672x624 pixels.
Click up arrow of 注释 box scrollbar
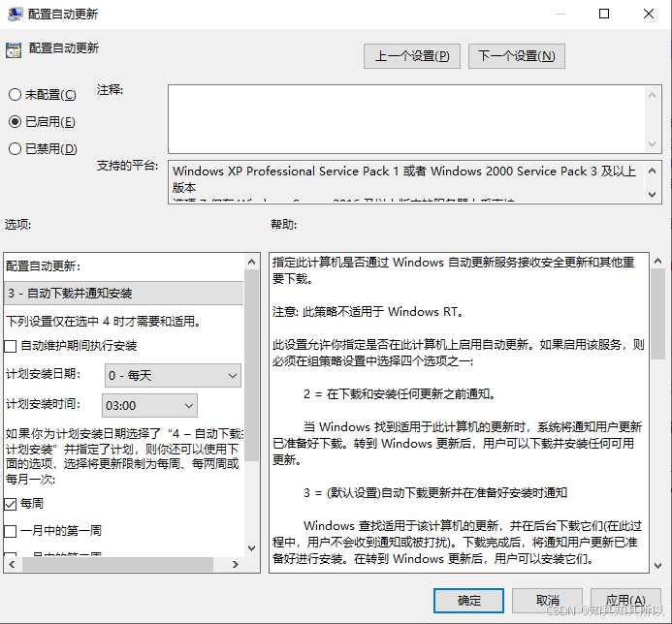pyautogui.click(x=653, y=95)
